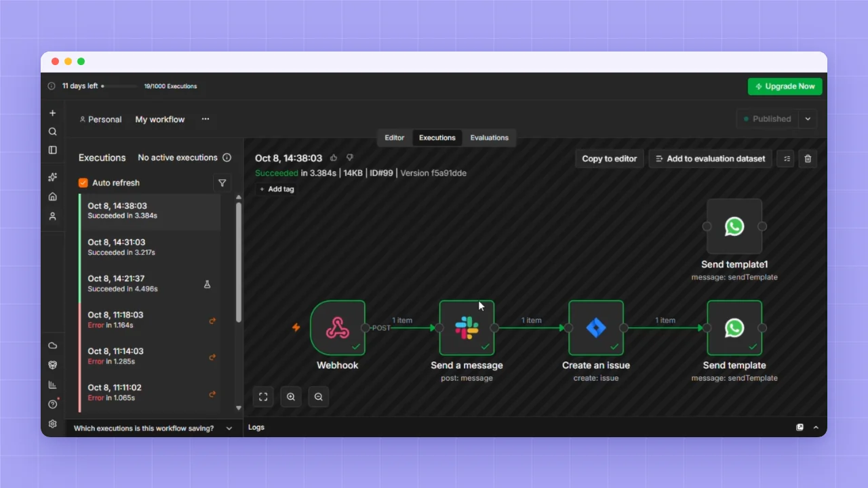
Task: Click the thumbs down icon for this execution
Action: click(350, 158)
